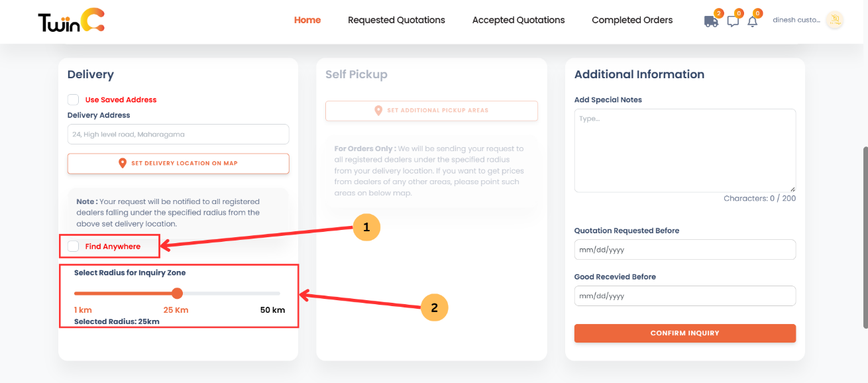Click the inquiry zone radius slider handle
868x383 pixels.
pos(177,293)
